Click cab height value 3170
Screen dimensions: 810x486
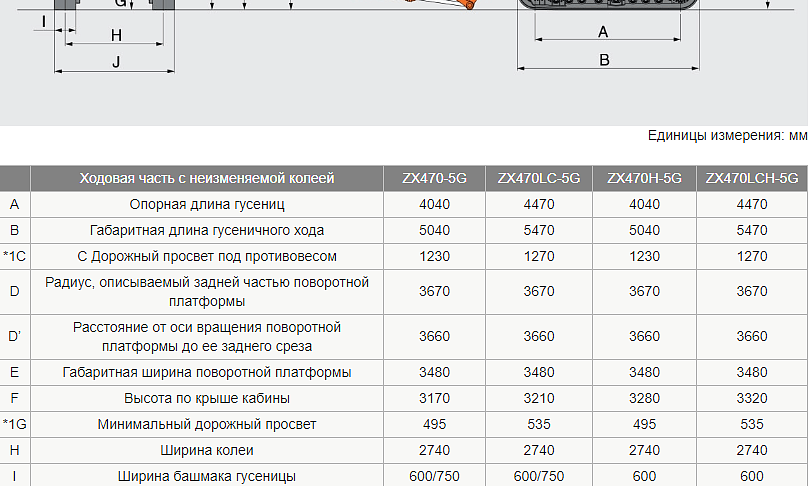click(x=434, y=398)
